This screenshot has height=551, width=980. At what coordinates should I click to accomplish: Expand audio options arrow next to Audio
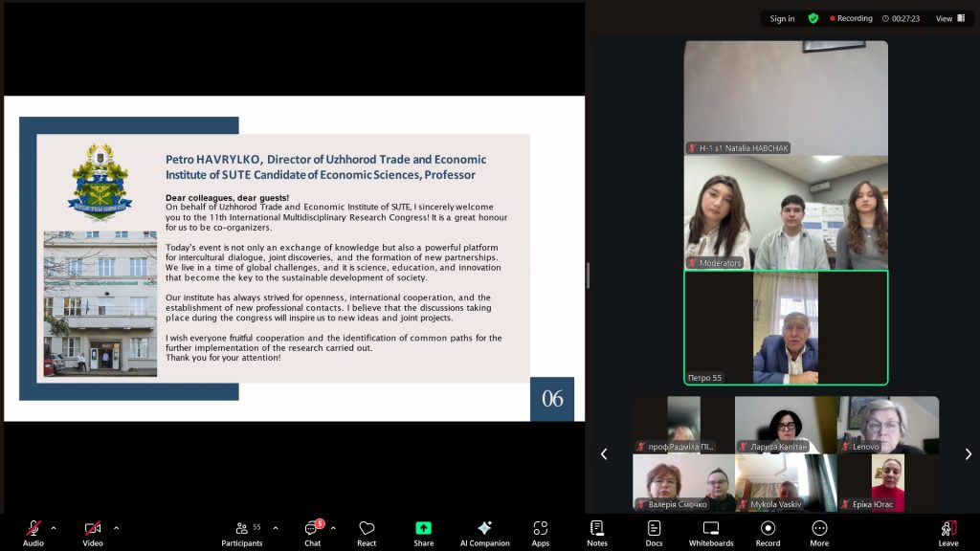[54, 527]
